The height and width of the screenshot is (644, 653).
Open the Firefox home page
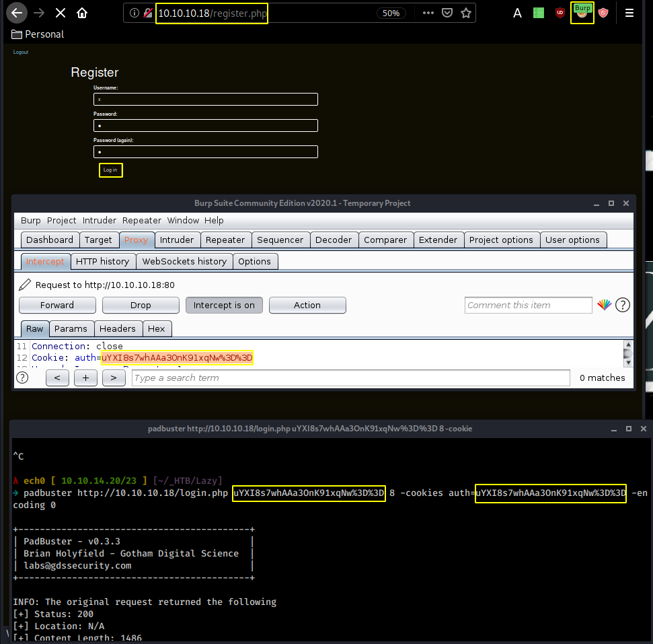pos(82,13)
